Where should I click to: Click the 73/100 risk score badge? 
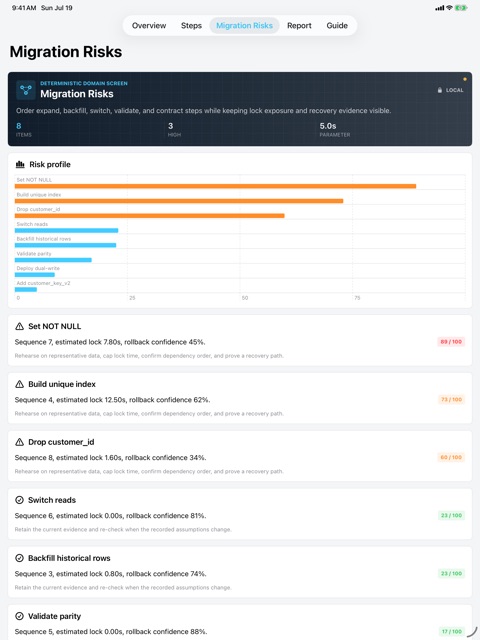[x=451, y=400]
